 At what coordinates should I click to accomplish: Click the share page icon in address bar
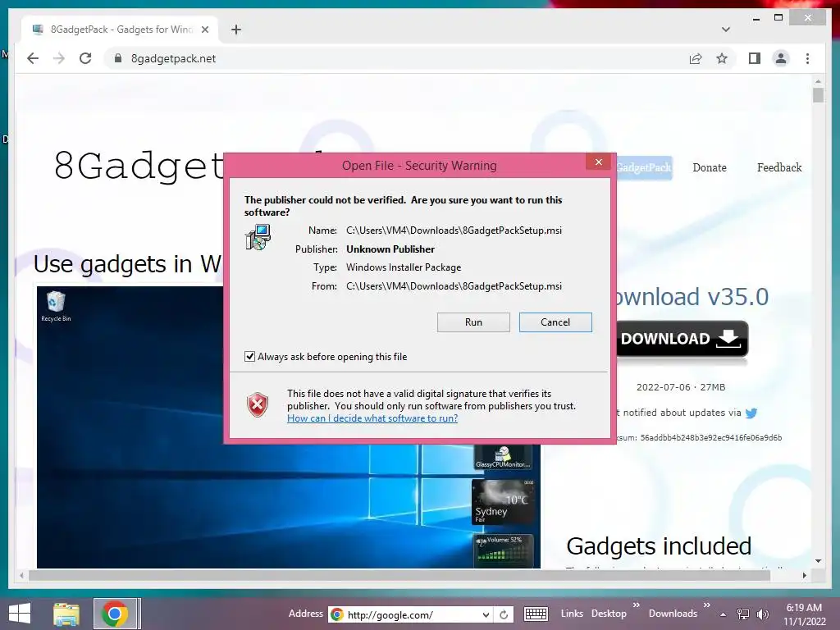(x=696, y=58)
